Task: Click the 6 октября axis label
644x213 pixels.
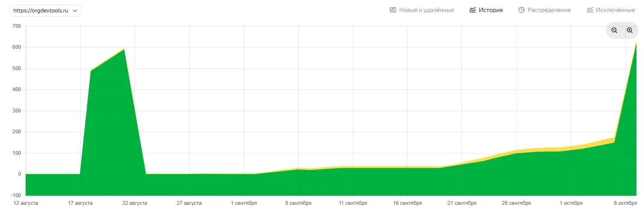Action: (x=626, y=203)
